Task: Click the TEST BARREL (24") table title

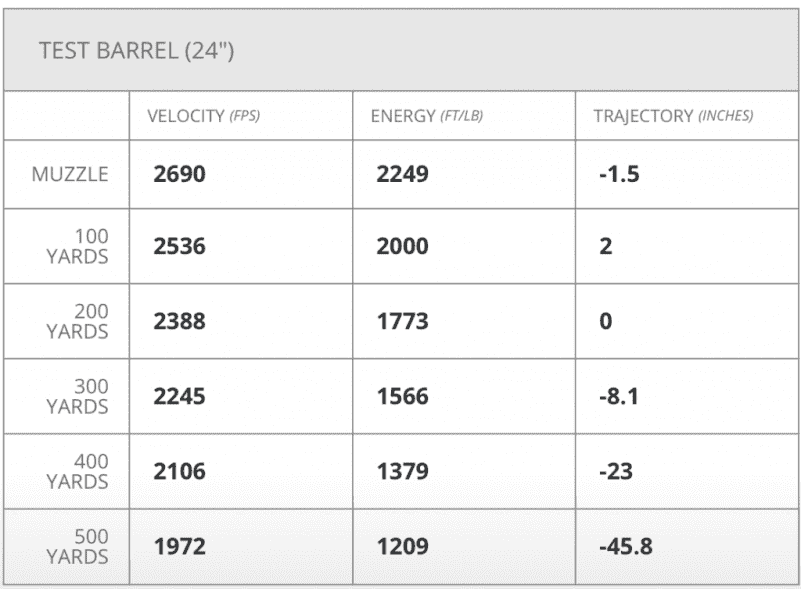Action: 136,51
